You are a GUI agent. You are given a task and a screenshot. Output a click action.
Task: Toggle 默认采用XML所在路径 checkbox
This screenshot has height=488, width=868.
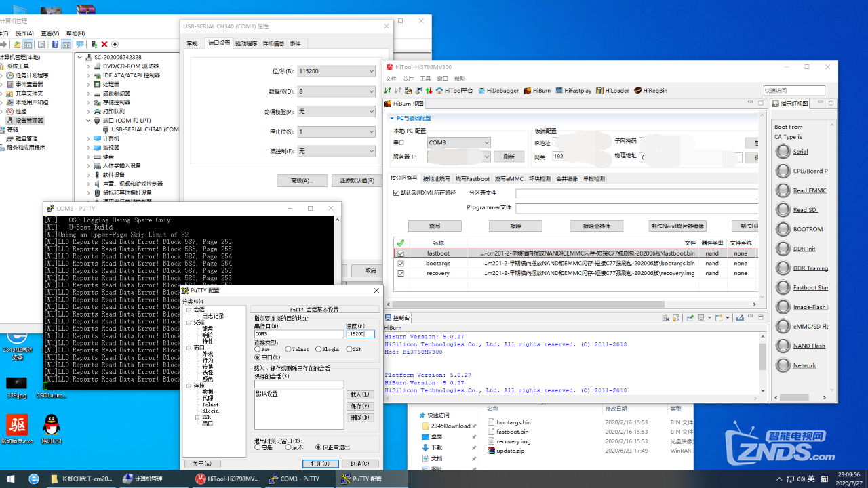[397, 192]
